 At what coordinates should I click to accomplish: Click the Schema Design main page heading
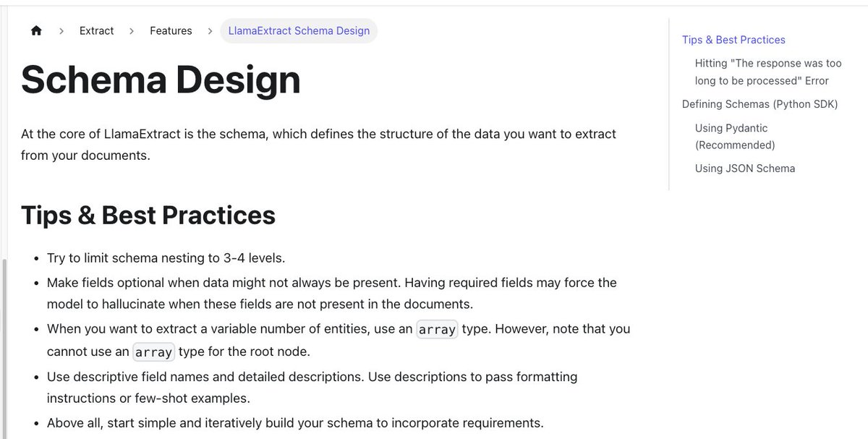click(161, 80)
